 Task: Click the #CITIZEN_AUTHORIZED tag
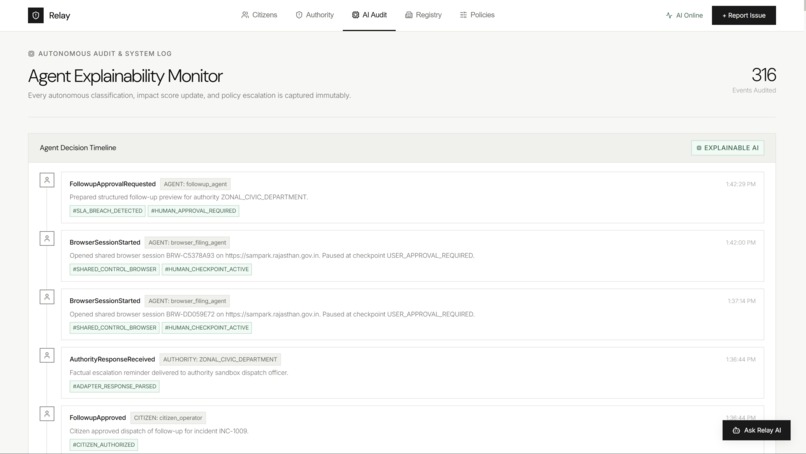104,445
